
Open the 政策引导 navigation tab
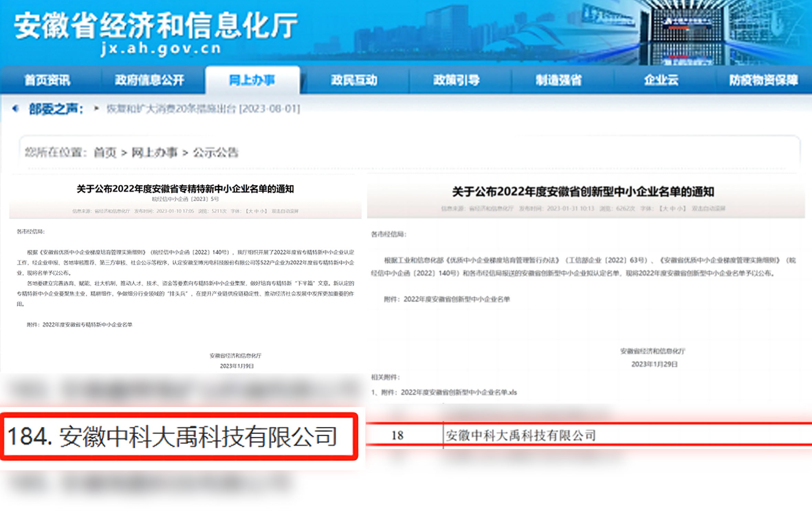[456, 80]
